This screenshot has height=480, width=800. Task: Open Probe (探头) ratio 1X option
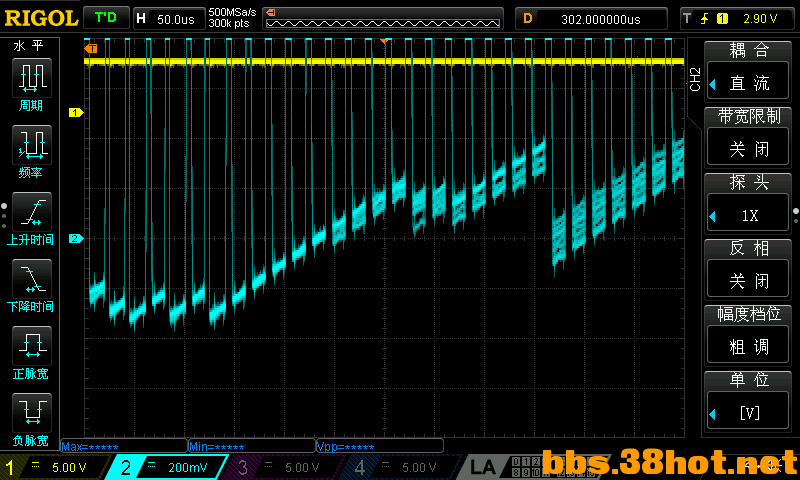(748, 202)
